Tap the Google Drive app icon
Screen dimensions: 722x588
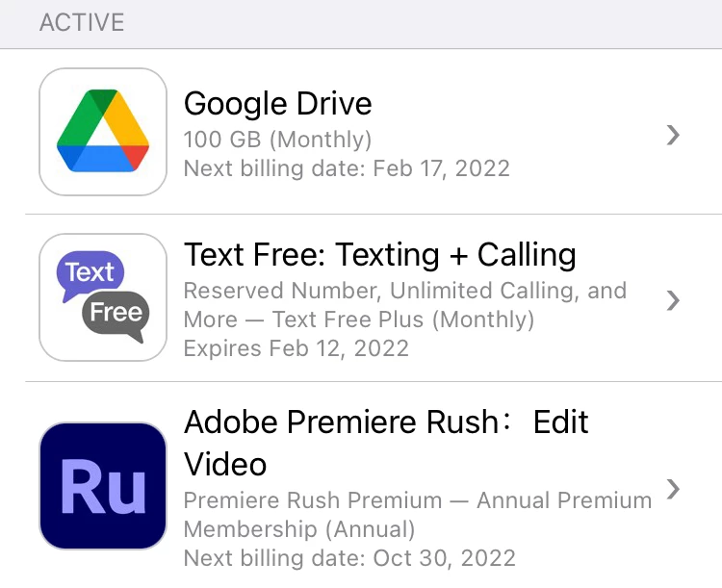click(103, 132)
